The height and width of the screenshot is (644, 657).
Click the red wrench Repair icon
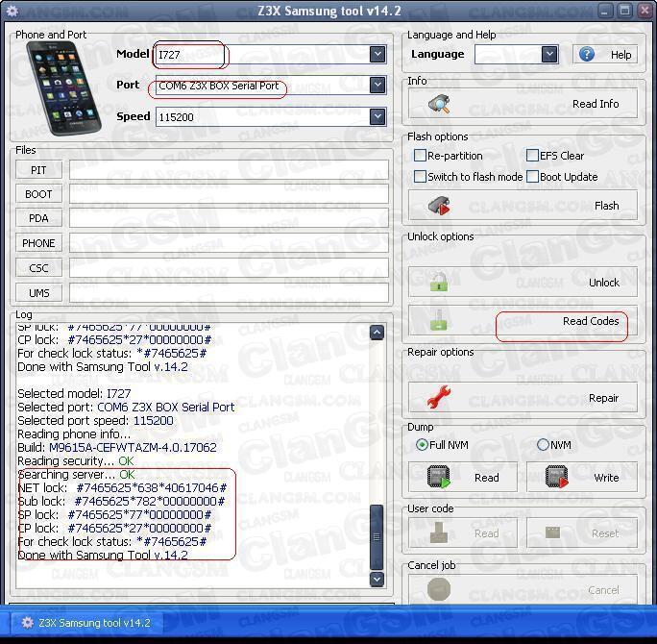(439, 397)
